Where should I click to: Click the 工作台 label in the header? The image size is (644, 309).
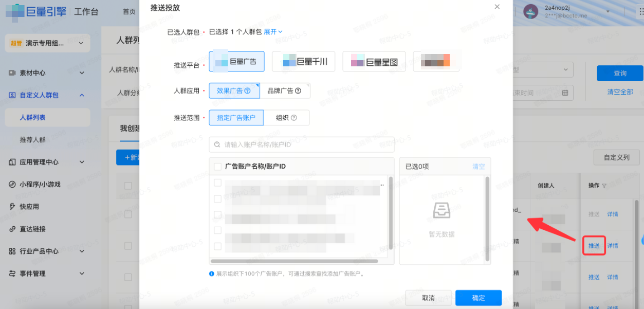86,11
